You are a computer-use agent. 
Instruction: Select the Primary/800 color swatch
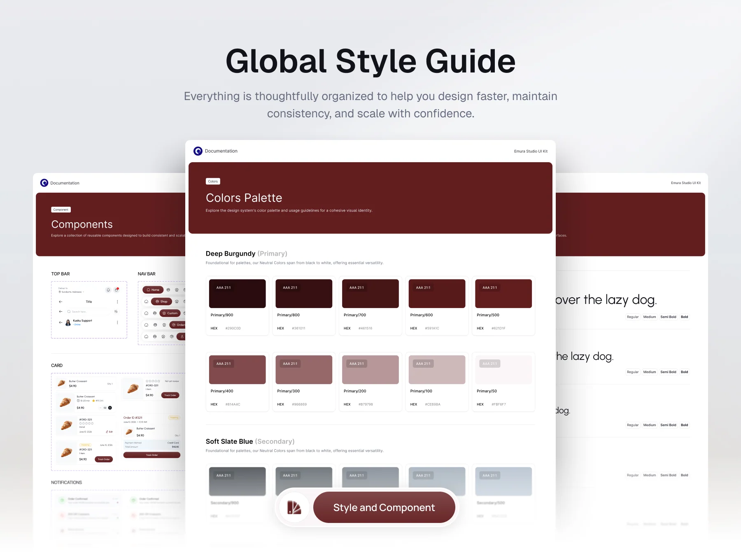pyautogui.click(x=304, y=294)
